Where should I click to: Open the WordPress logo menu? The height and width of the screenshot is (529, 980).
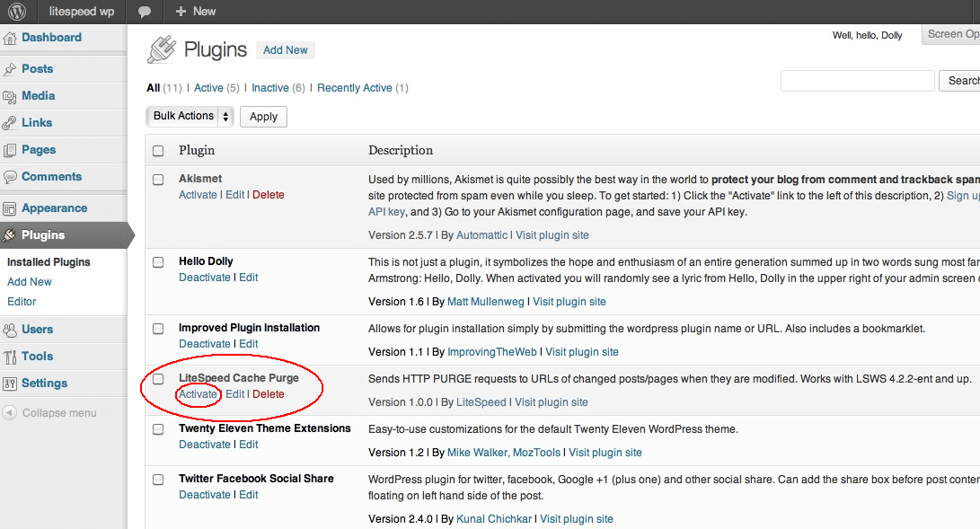[x=17, y=12]
